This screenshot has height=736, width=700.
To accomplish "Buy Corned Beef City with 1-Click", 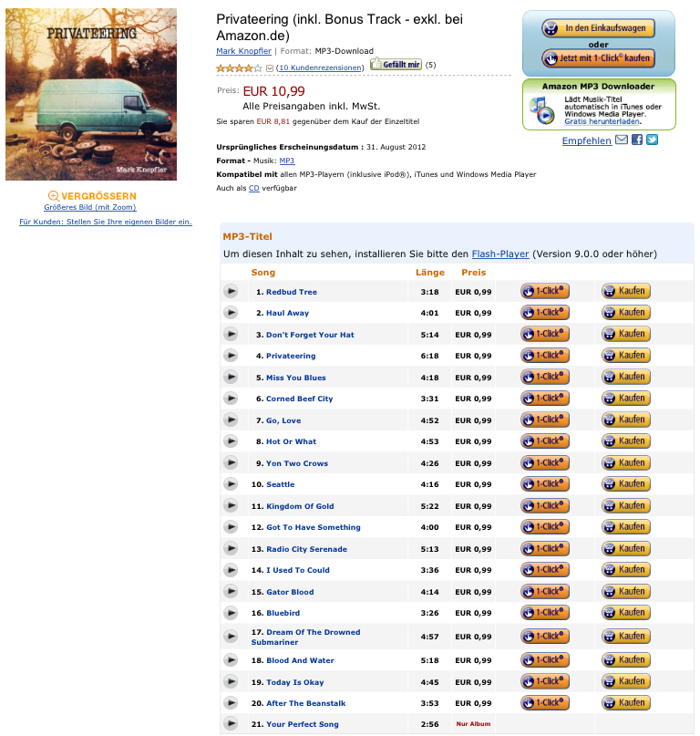I will (x=545, y=398).
